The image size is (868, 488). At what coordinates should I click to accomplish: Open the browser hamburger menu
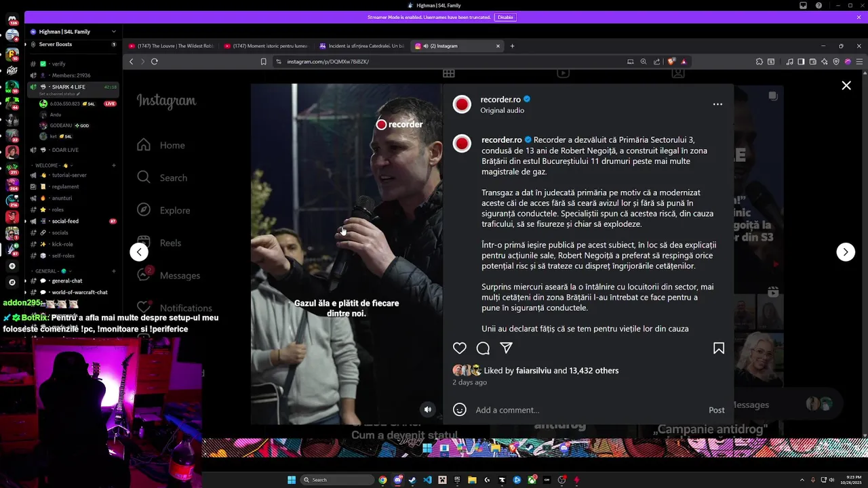pyautogui.click(x=860, y=62)
